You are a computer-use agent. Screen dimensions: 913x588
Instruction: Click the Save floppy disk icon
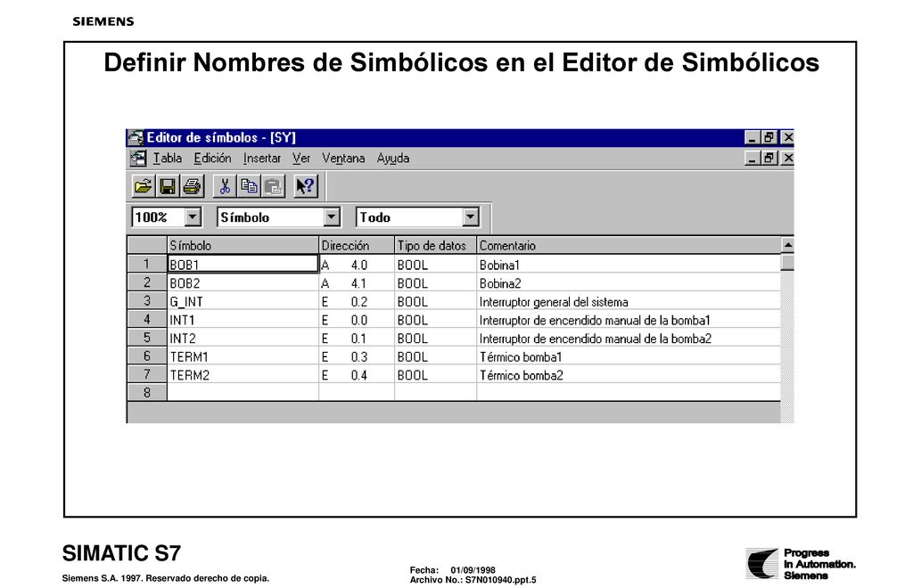tap(168, 186)
